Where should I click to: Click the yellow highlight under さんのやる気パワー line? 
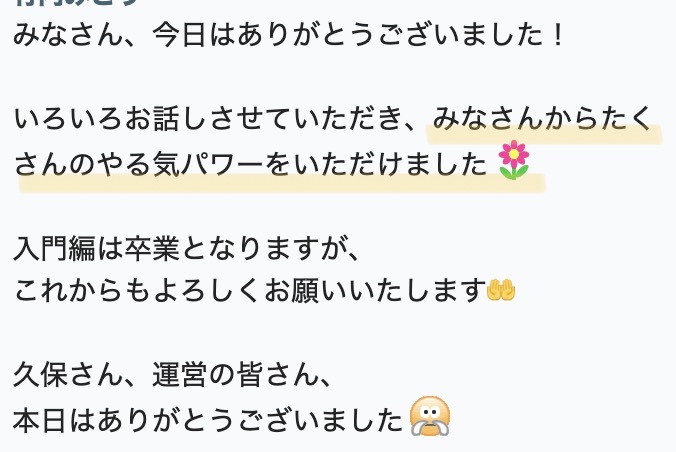click(x=282, y=183)
